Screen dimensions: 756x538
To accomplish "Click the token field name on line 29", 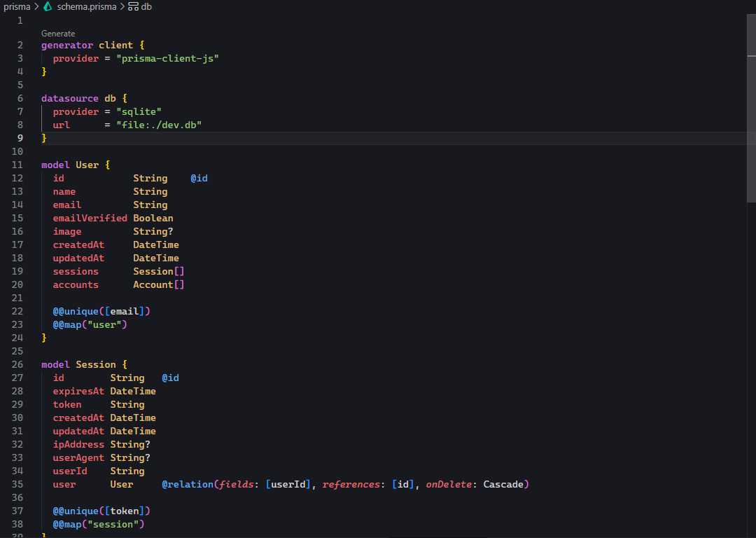I will point(67,404).
